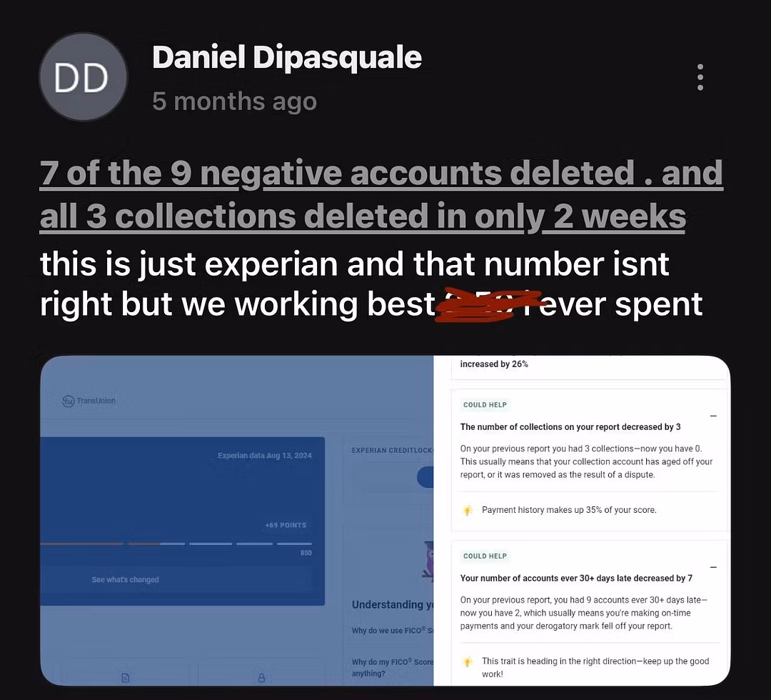This screenshot has height=700, width=771.
Task: Collapse the collections decreased by 3 section
Action: [x=713, y=416]
